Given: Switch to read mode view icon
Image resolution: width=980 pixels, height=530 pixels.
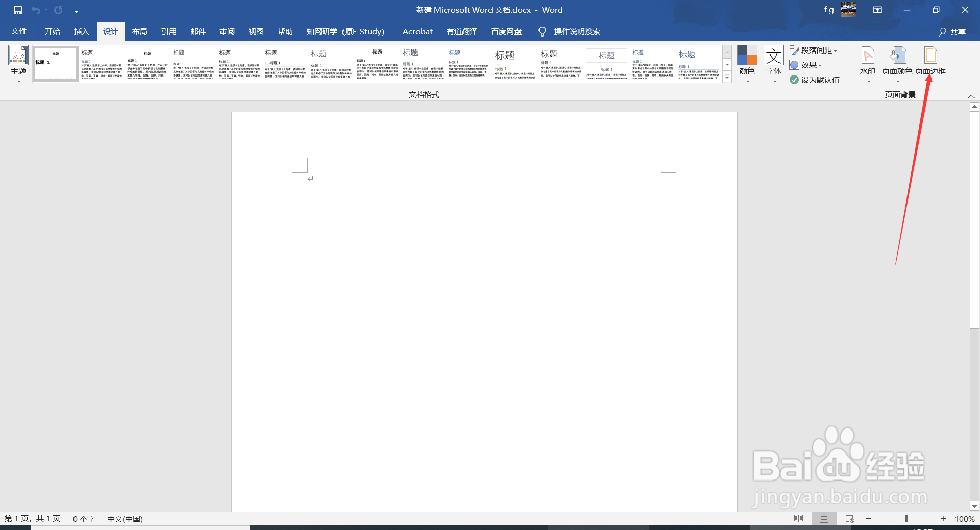Looking at the screenshot, I should (799, 519).
